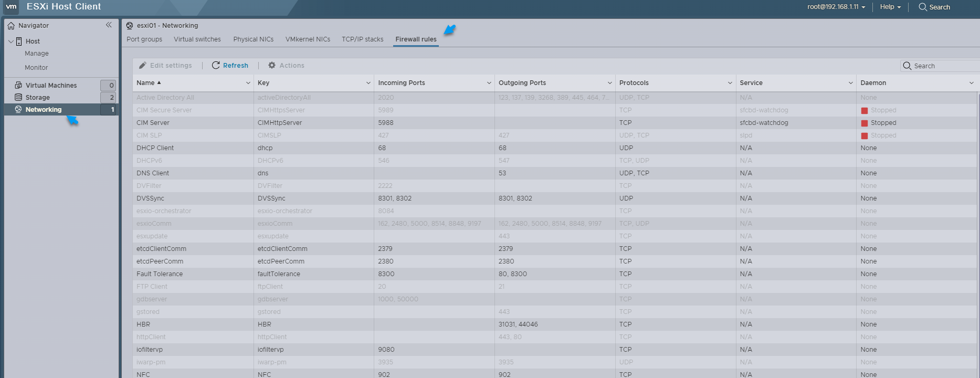This screenshot has height=378, width=980.
Task: Select Networking in navigator
Action: 44,110
